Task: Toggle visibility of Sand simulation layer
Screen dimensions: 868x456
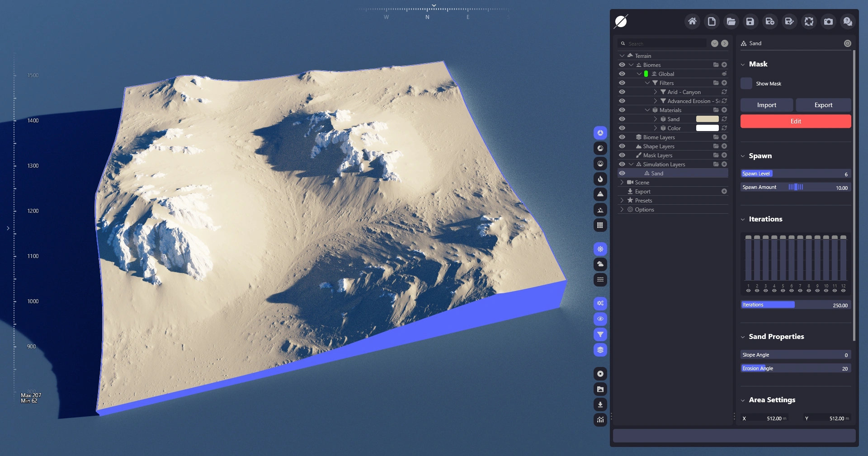Action: pos(622,173)
